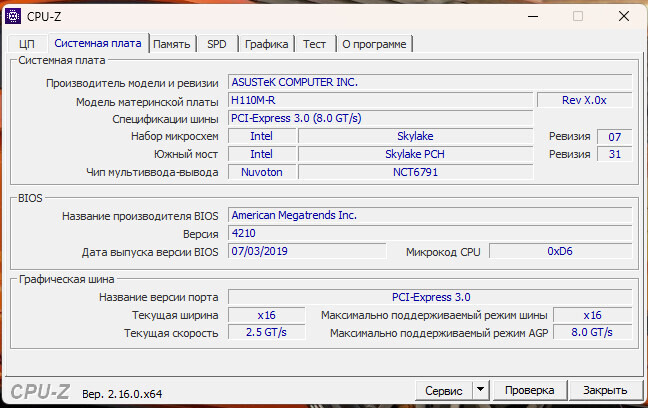The image size is (648, 408).
Task: Click the Сервис button
Action: [x=443, y=390]
